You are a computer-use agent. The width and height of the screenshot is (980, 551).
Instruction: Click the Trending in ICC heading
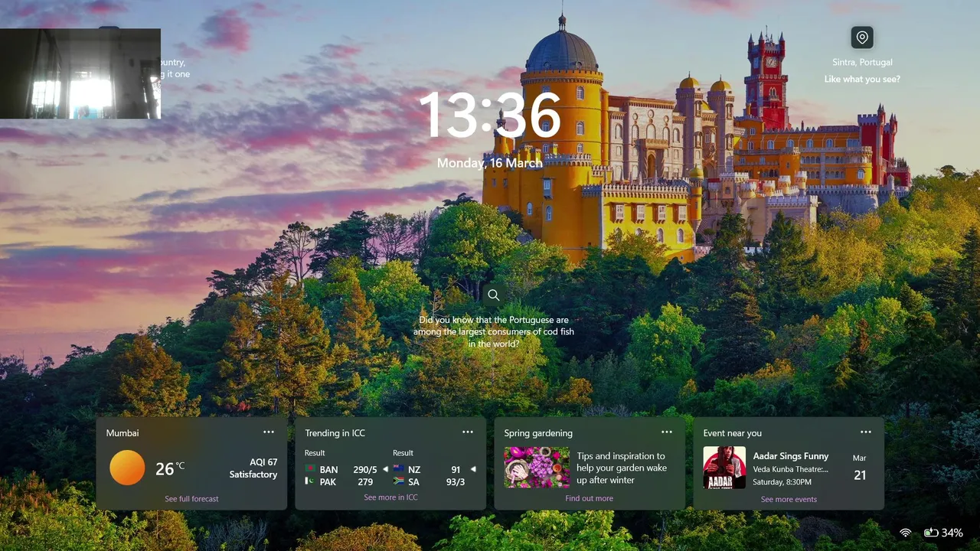point(335,433)
